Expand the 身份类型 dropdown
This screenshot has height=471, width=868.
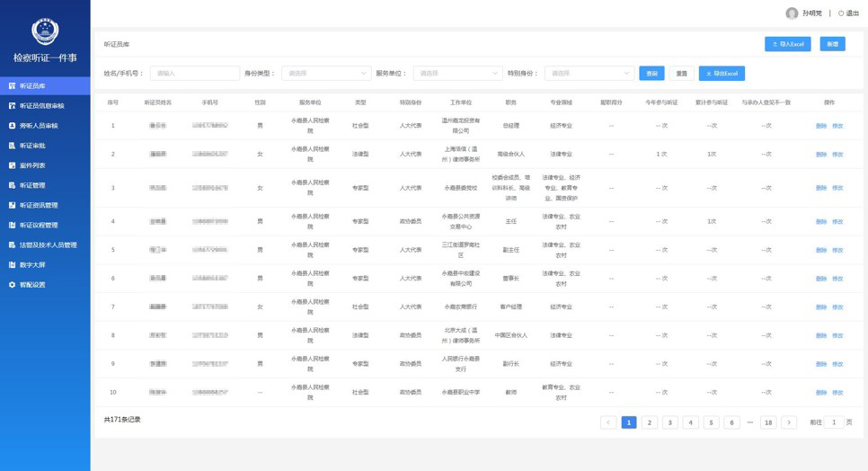coord(325,74)
